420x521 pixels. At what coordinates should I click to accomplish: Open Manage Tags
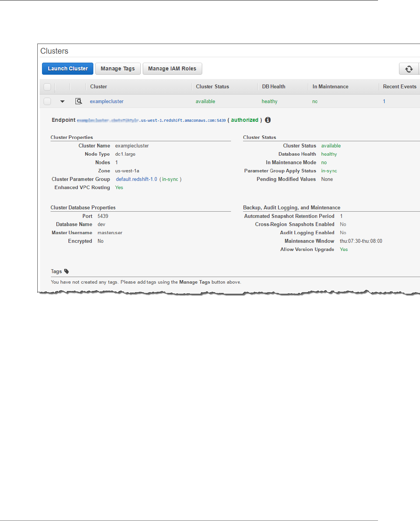pyautogui.click(x=118, y=68)
